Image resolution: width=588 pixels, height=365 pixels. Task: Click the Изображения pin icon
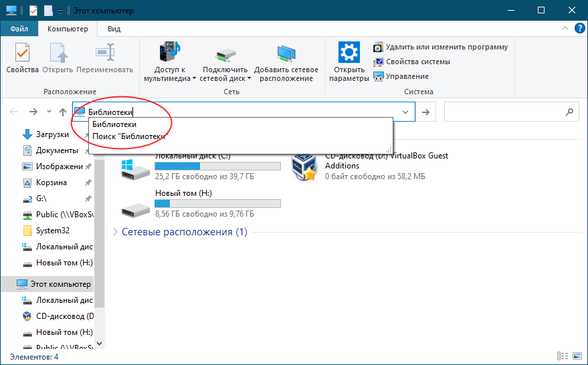88,166
